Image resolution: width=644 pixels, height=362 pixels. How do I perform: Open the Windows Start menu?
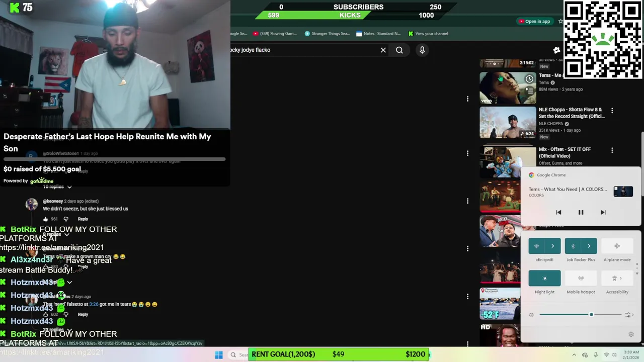(218, 355)
